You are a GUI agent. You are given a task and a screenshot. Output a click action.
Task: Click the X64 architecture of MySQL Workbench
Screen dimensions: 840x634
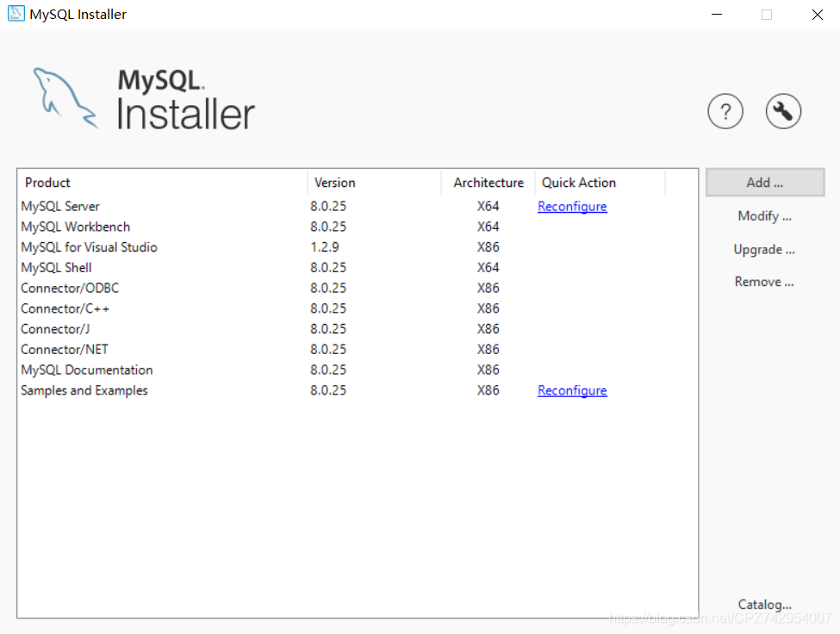click(x=488, y=227)
